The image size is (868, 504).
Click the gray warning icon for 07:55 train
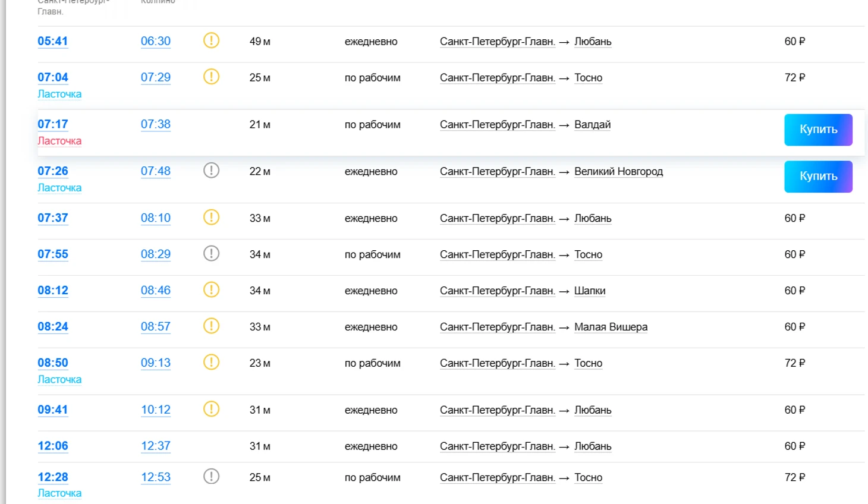pyautogui.click(x=211, y=254)
